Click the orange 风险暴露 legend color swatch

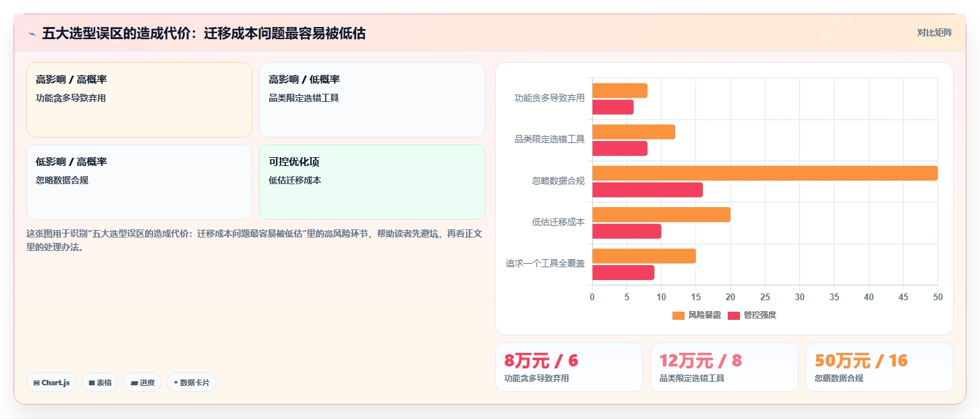(679, 315)
